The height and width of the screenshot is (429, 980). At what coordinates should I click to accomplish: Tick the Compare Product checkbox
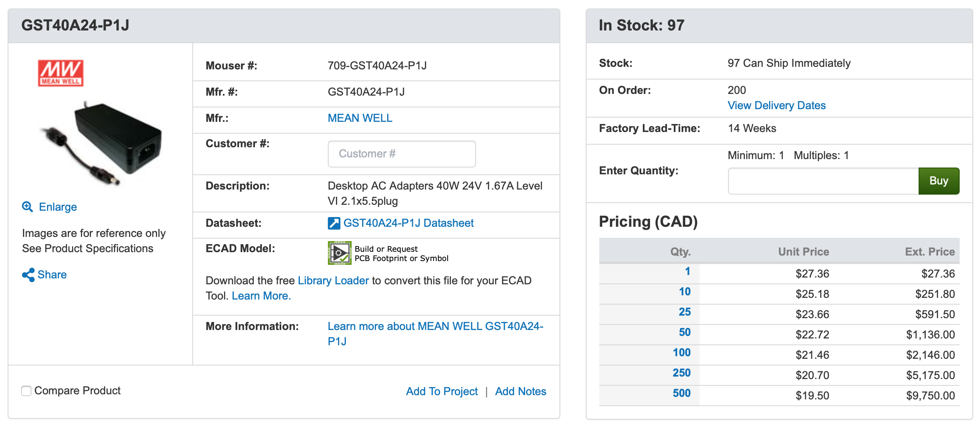click(26, 390)
